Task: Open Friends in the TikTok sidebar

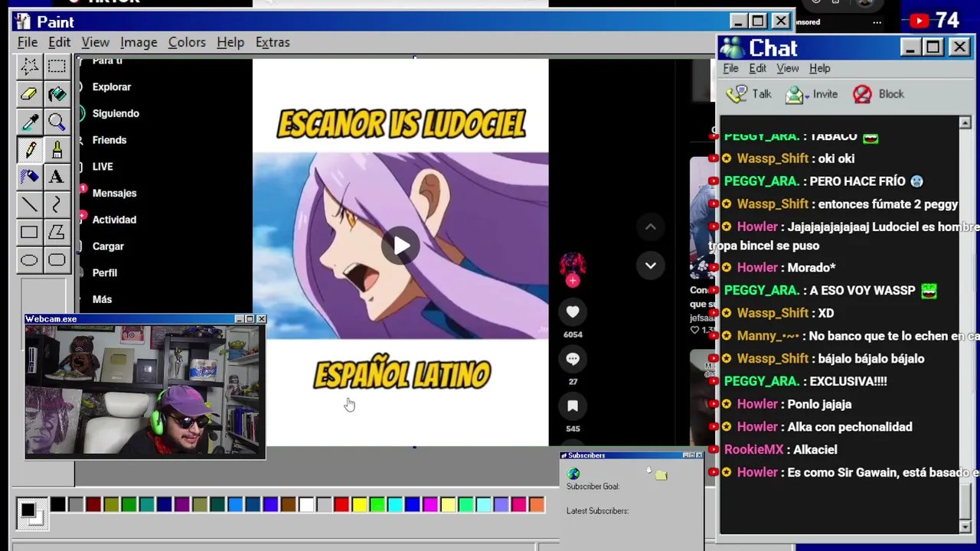Action: click(109, 140)
